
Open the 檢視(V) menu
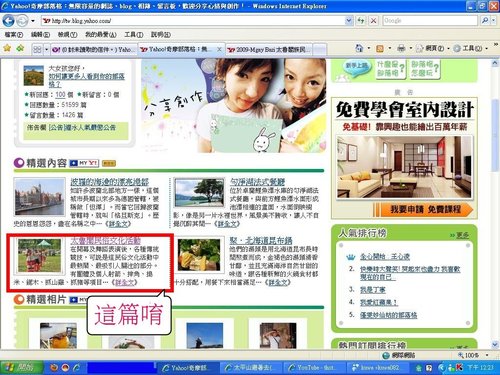(x=67, y=35)
